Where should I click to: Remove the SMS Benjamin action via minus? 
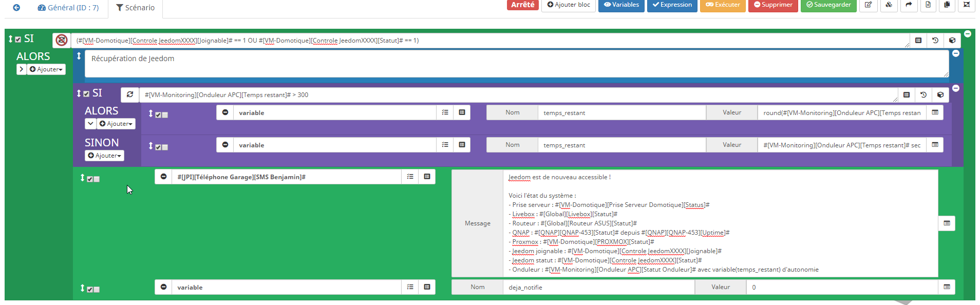click(x=163, y=177)
